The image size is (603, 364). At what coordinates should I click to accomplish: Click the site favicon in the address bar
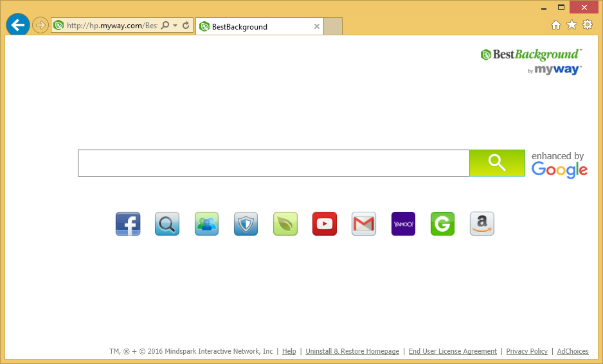coord(59,26)
